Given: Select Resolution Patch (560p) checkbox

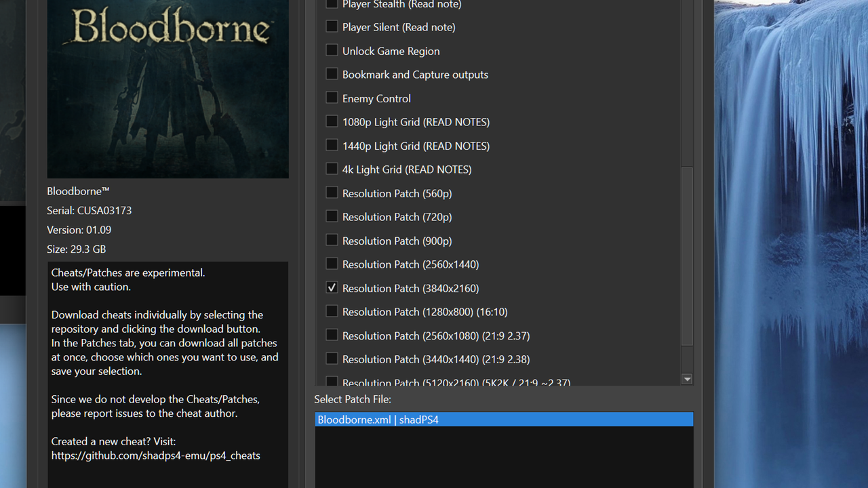Looking at the screenshot, I should point(332,192).
